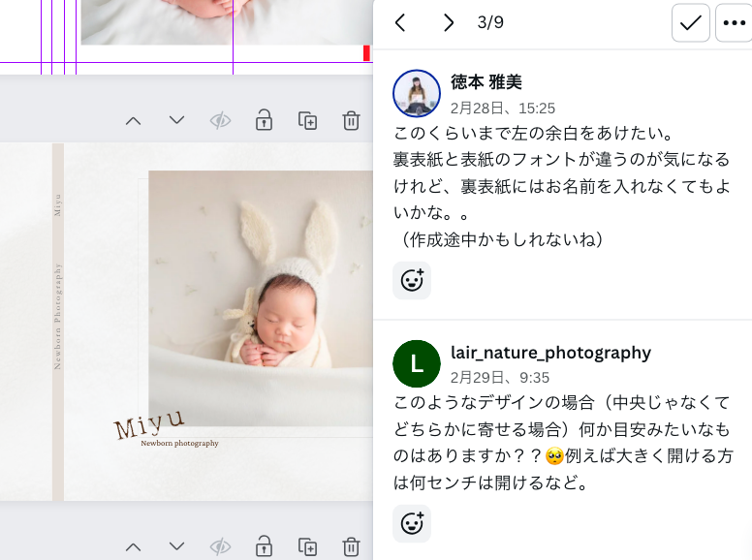Click the 3/9 comment counter
The image size is (752, 560).
(x=490, y=22)
